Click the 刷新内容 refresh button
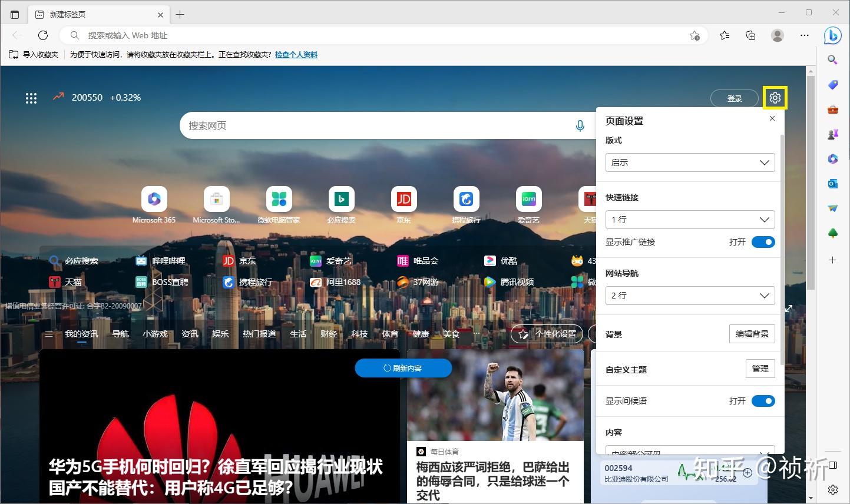Viewport: 850px width, 504px height. point(403,368)
